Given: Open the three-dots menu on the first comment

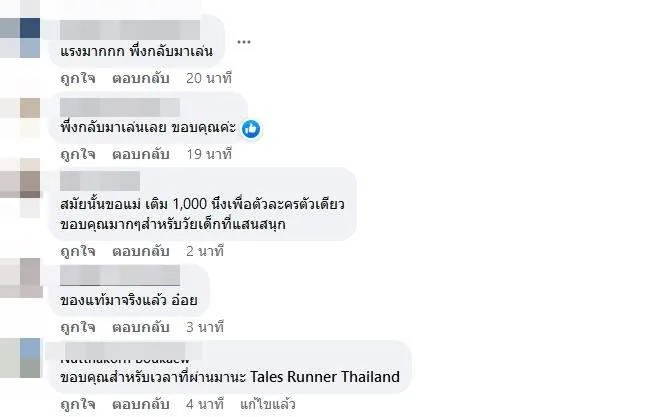Looking at the screenshot, I should (244, 42).
